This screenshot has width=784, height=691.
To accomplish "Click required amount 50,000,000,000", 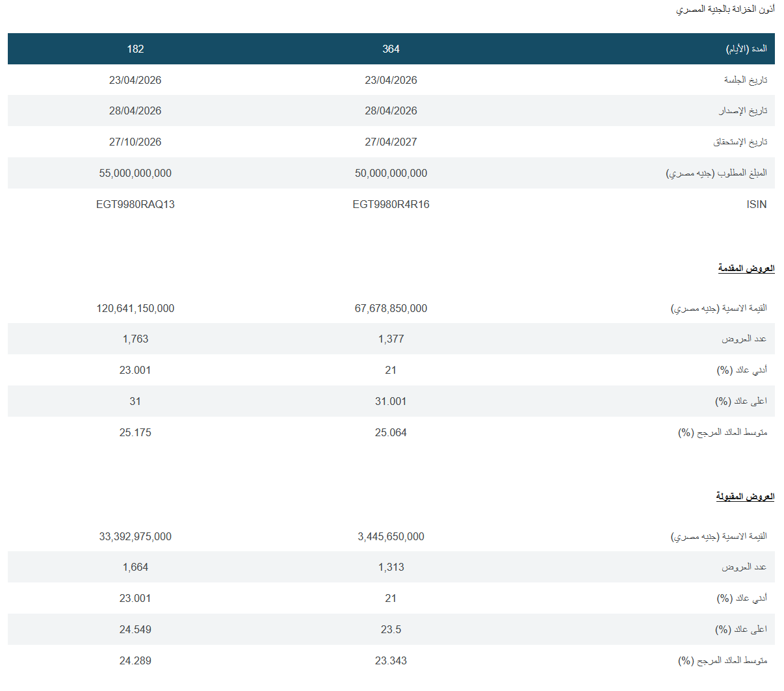I will pyautogui.click(x=391, y=173).
